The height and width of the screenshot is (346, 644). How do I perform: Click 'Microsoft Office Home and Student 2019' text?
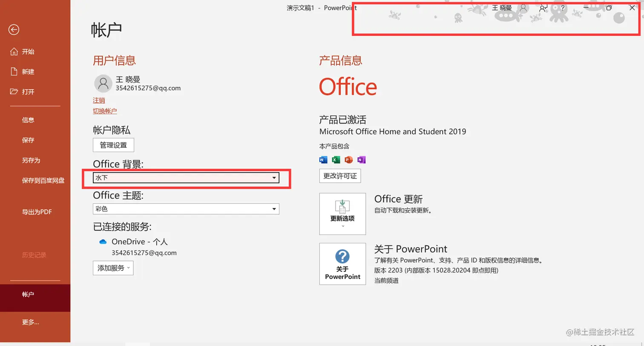click(x=393, y=131)
